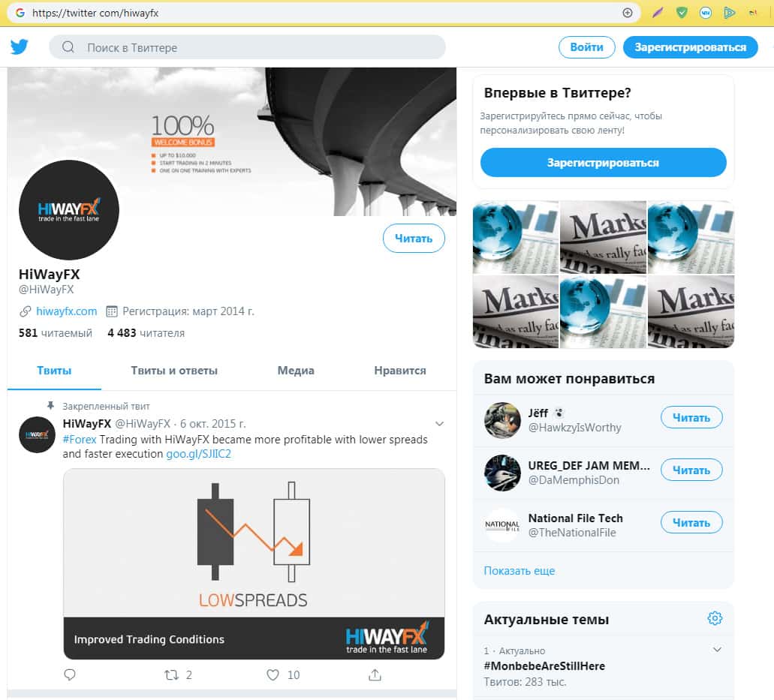Open HiWayFX round profile picture

[69, 209]
